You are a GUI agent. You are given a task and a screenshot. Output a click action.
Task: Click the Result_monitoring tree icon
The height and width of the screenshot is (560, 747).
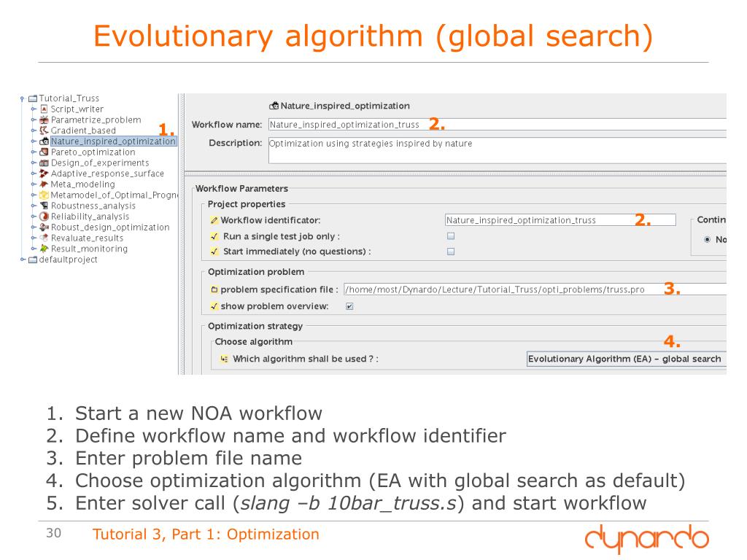(x=44, y=249)
